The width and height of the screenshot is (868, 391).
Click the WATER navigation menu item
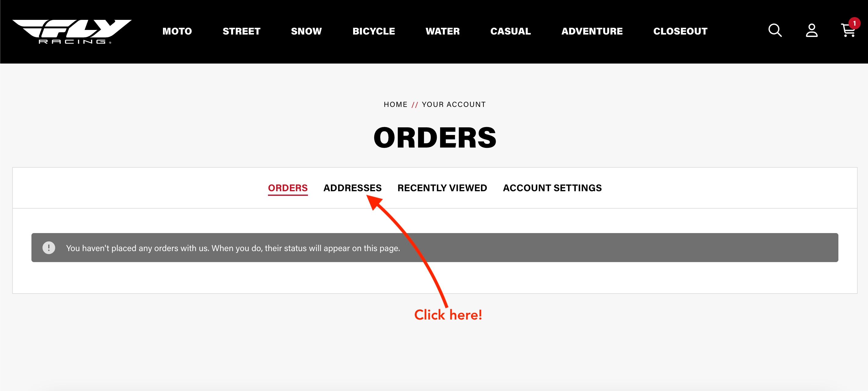pos(443,31)
